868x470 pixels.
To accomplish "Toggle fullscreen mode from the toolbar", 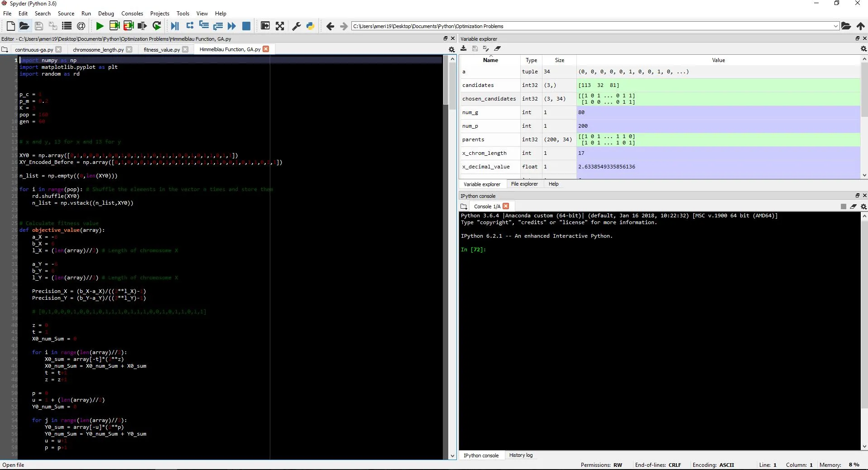I will (x=280, y=26).
